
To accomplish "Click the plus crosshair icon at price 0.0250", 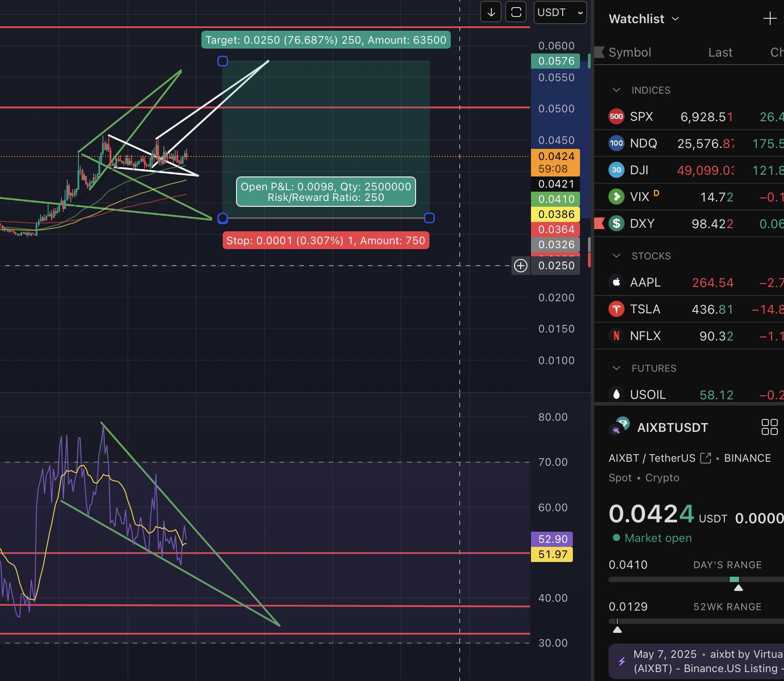I will point(520,266).
